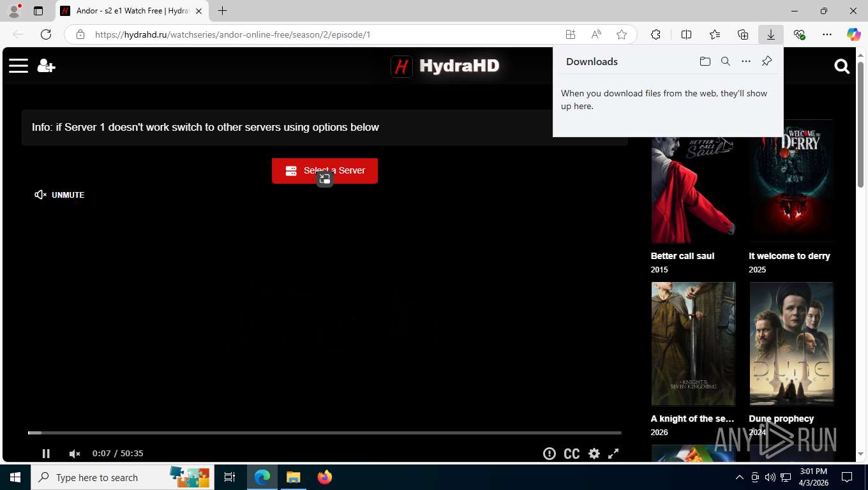The width and height of the screenshot is (868, 490).
Task: View site information lock icon
Action: tap(80, 34)
